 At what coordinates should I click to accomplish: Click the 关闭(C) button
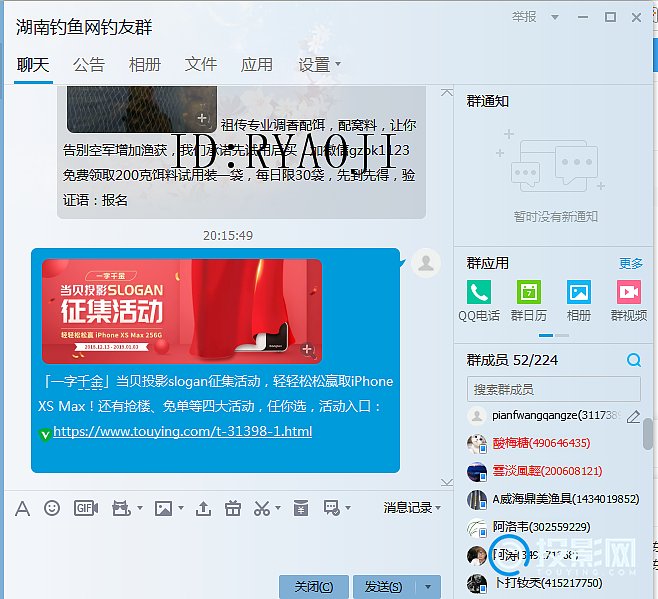click(313, 586)
